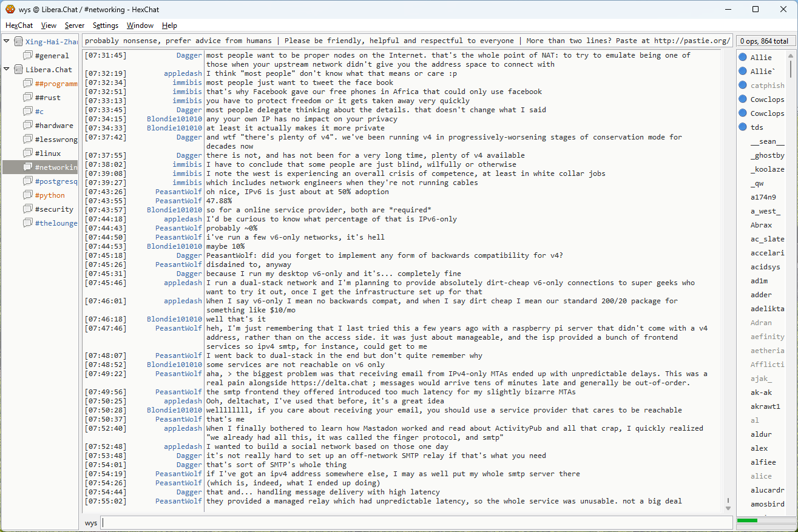The width and height of the screenshot is (798, 532).
Task: Switch to the #c channel
Action: tap(39, 111)
